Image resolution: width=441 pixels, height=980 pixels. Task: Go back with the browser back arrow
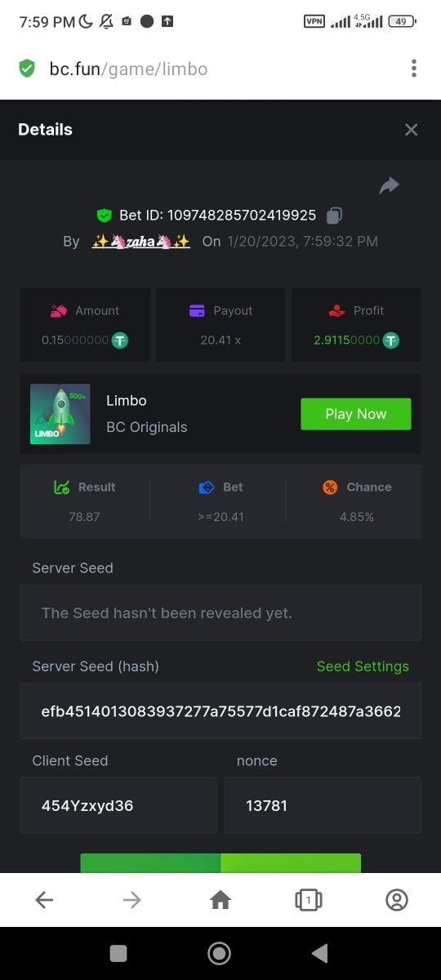(x=44, y=900)
